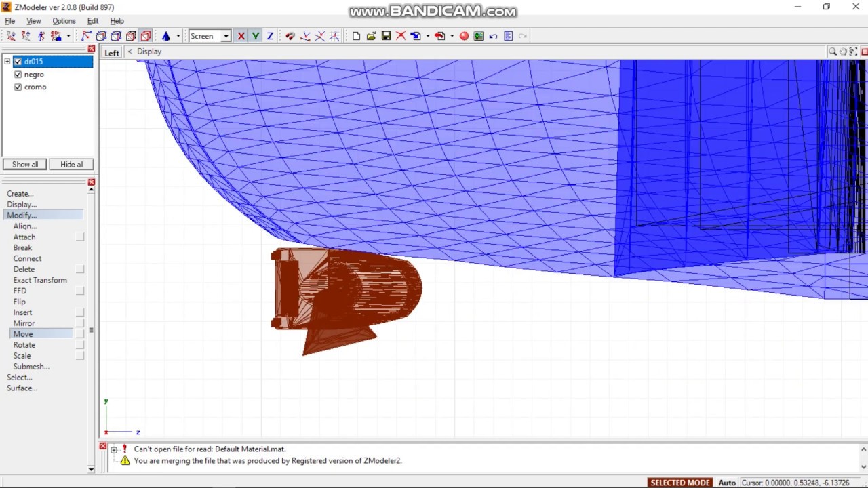Click the Hide all button
Image resolution: width=868 pixels, height=488 pixels.
tap(72, 165)
